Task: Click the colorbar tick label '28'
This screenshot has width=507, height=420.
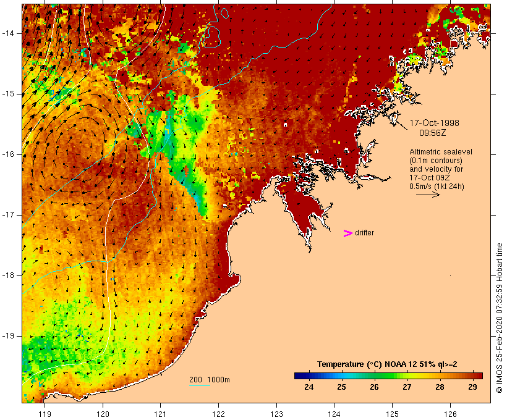Action: pos(440,387)
